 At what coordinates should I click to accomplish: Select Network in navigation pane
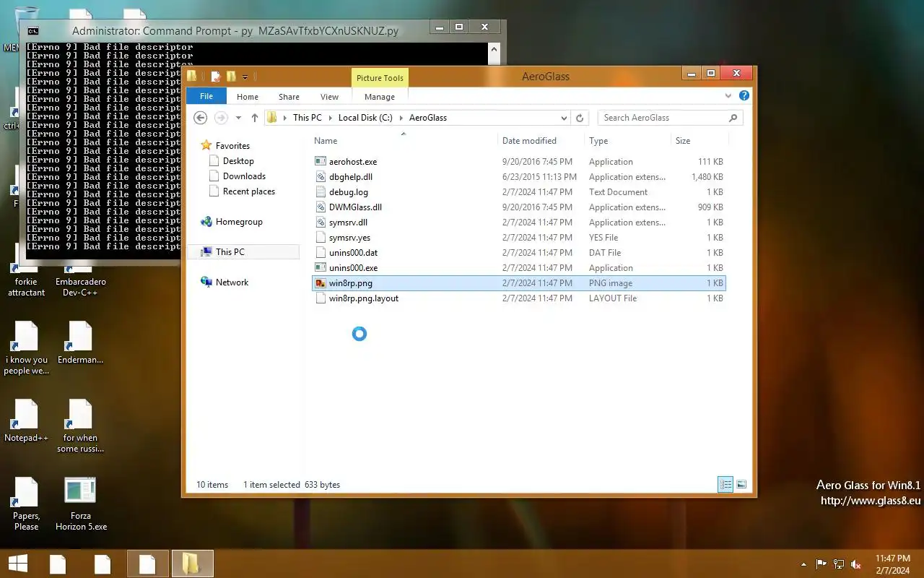(x=232, y=282)
